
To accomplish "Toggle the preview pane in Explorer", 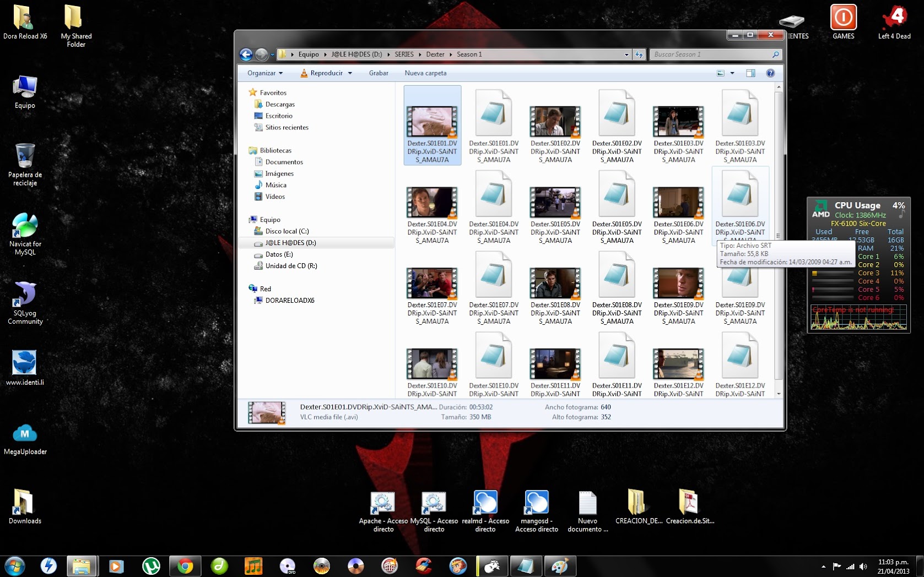I will click(750, 73).
